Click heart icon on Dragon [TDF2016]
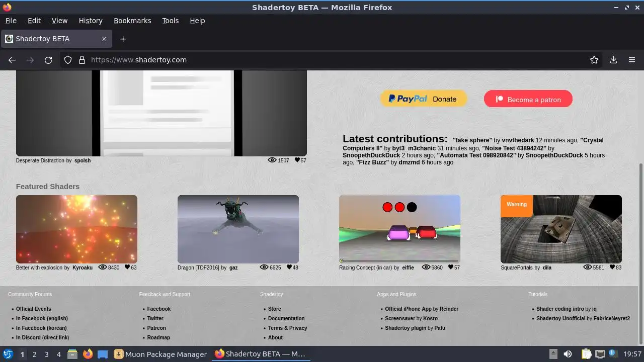The width and height of the screenshot is (644, 362). click(289, 267)
